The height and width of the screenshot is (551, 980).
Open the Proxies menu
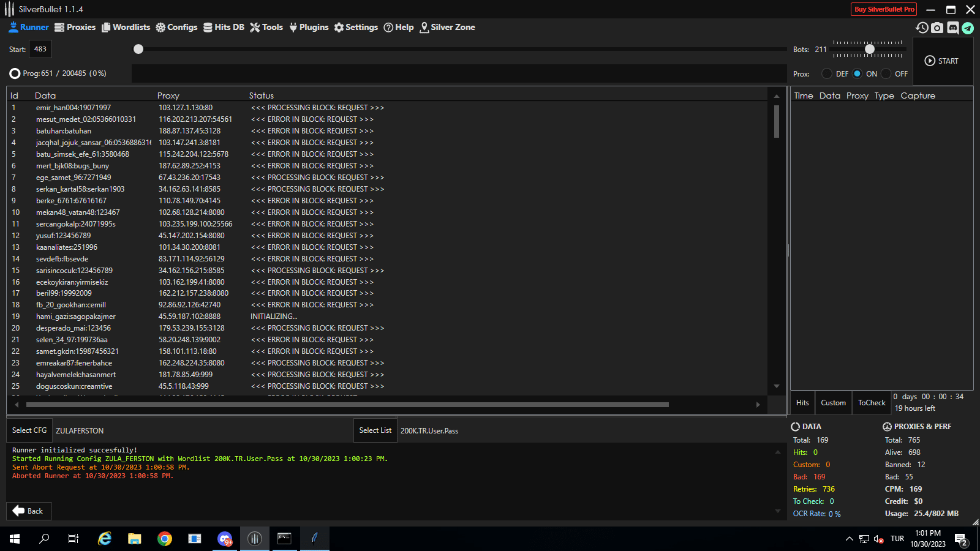[75, 28]
